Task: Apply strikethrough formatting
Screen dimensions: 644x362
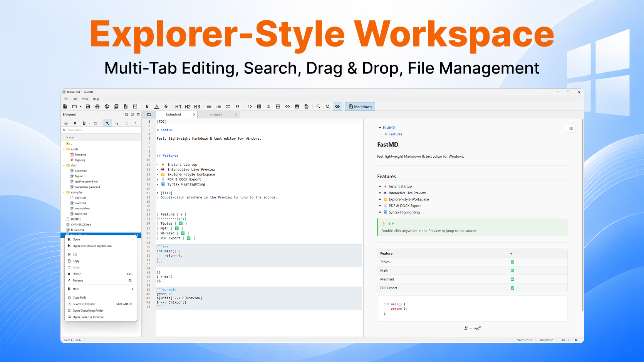Action: click(x=166, y=107)
